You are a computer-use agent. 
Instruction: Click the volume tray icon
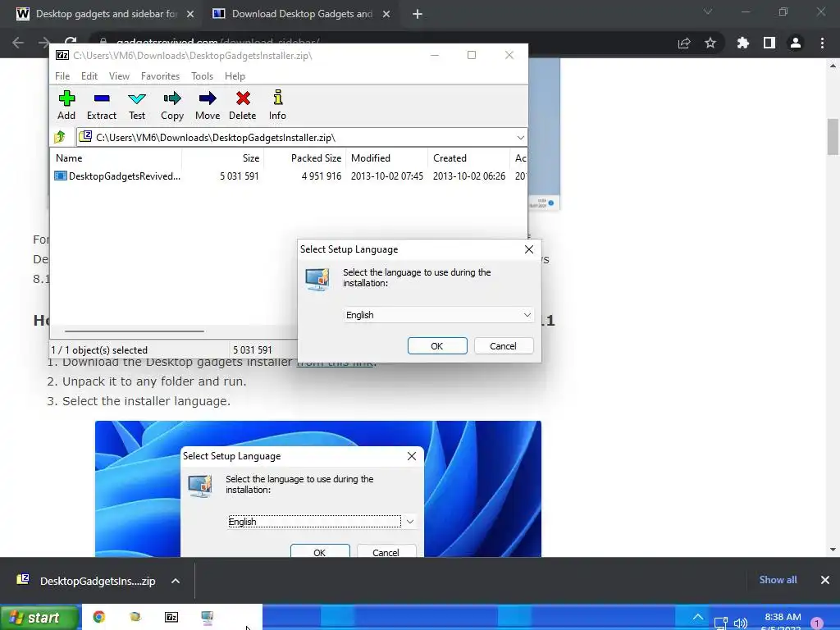741,623
